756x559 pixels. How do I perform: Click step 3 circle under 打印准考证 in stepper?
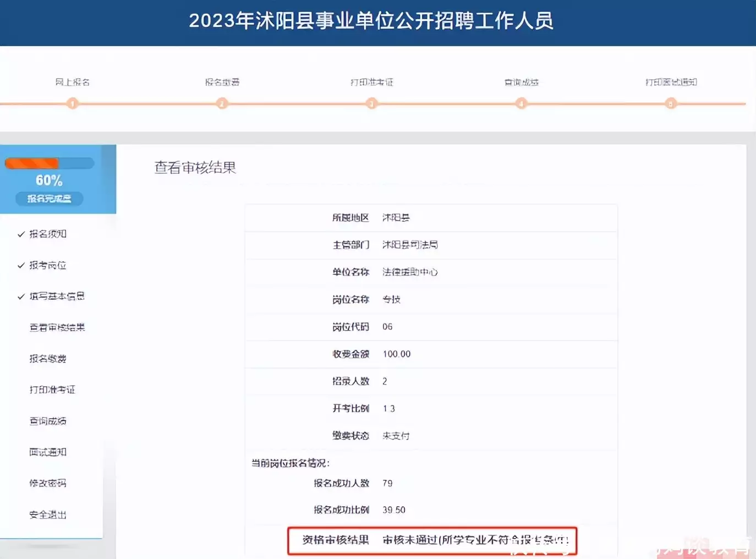(x=372, y=103)
